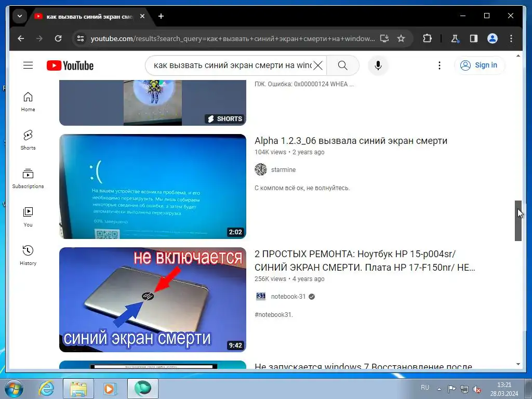Play the HP laptop thumbnail 9:42 video

tap(153, 300)
